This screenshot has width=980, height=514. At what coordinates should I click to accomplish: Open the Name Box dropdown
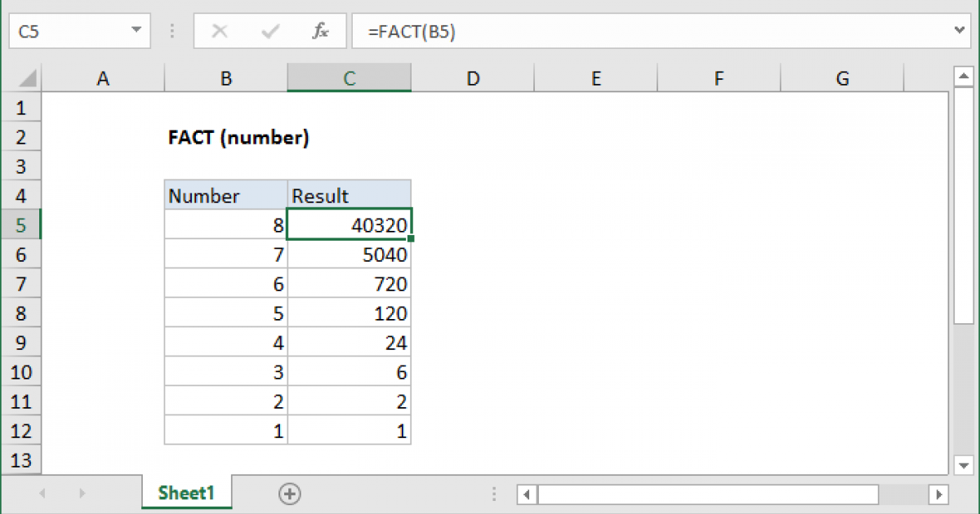[136, 31]
